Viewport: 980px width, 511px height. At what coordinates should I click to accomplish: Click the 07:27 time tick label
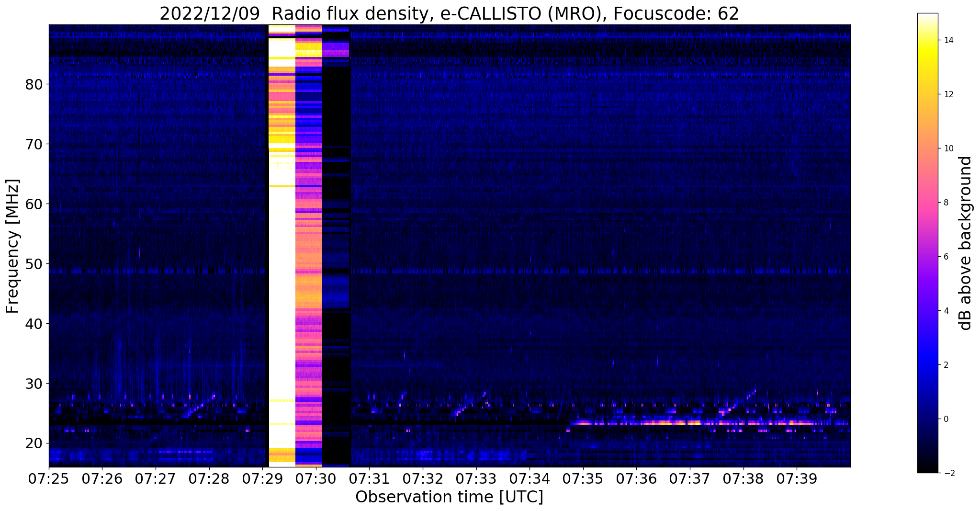(155, 479)
